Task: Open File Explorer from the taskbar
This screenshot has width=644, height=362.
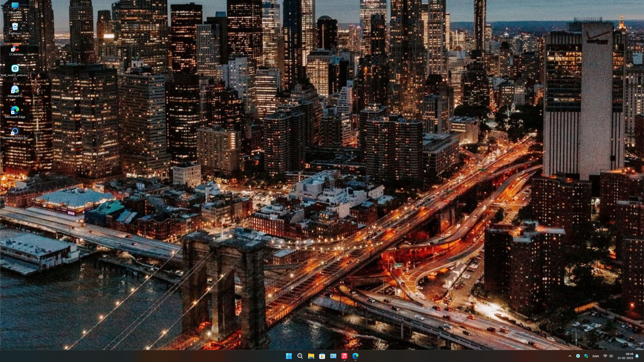Action: point(311,356)
